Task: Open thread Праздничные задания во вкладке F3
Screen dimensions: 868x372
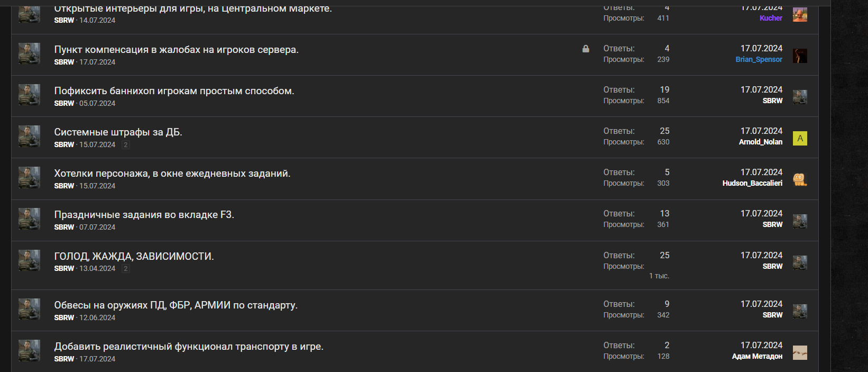Action: pos(144,215)
